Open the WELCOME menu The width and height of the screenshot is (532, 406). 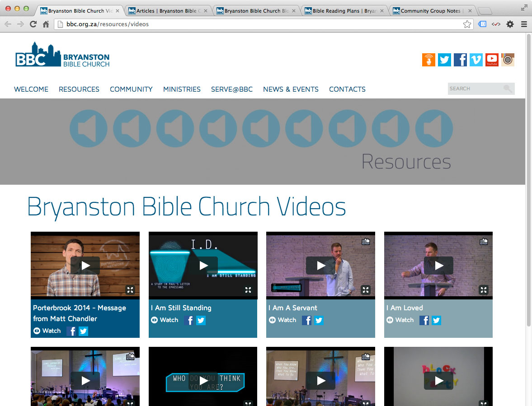click(31, 89)
